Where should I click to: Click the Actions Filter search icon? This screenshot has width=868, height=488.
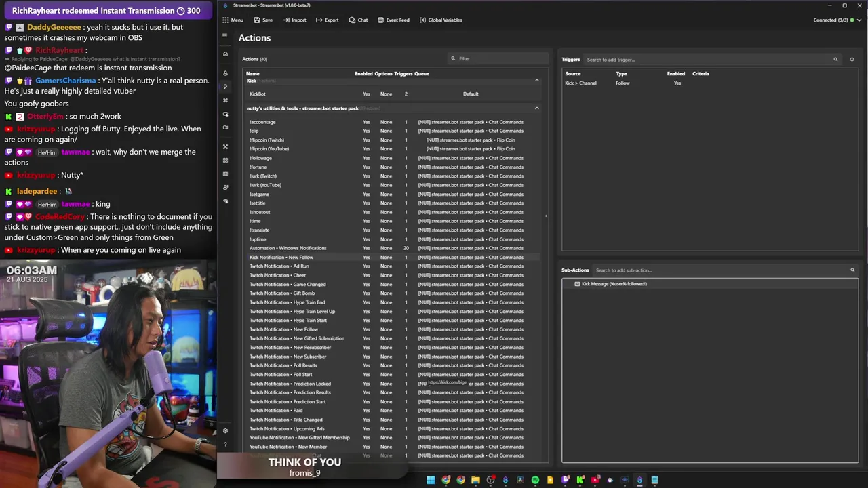454,58
